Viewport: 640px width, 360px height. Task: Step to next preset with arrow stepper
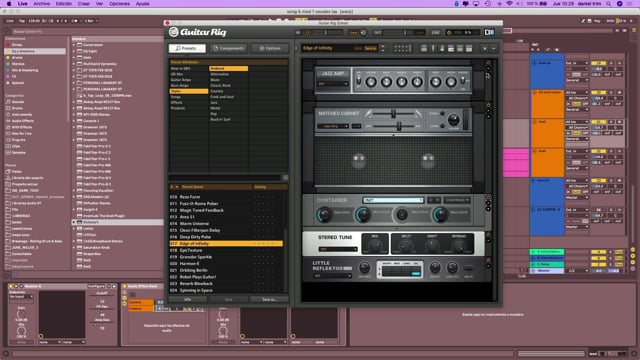tap(382, 51)
